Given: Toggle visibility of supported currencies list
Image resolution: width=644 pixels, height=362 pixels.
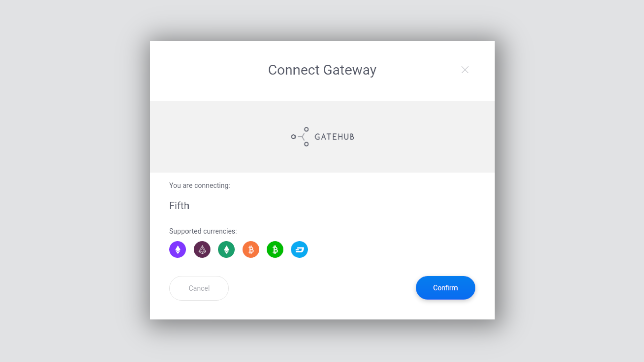Looking at the screenshot, I should pos(203,231).
